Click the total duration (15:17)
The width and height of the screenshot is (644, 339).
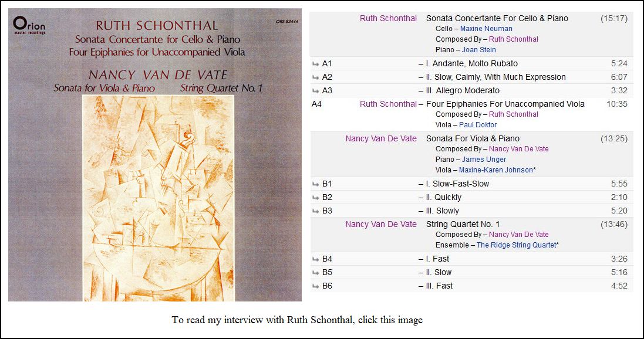pos(614,18)
